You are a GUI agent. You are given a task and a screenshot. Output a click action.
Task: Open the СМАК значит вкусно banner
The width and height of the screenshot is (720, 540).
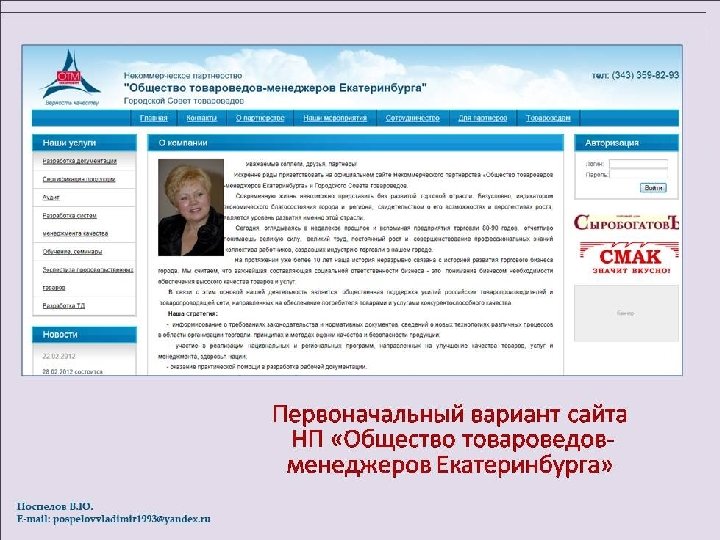coord(628,258)
